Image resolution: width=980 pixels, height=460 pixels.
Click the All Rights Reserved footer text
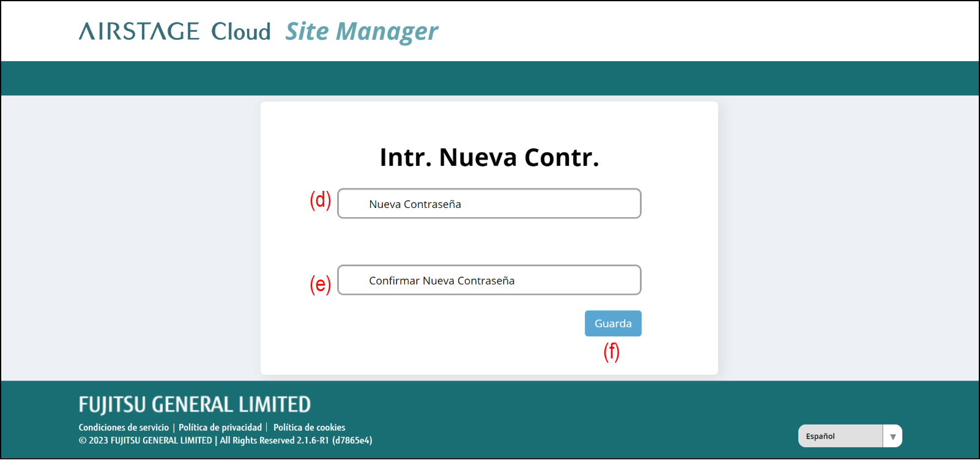point(257,440)
